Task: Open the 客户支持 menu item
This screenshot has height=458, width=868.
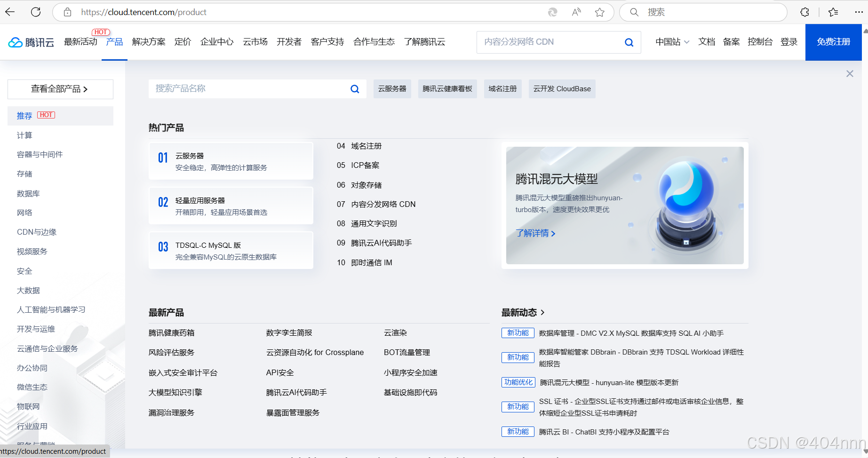Action: pos(327,42)
